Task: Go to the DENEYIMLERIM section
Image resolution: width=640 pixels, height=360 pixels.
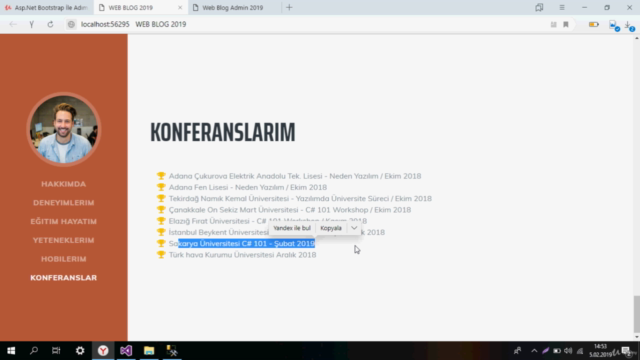Action: (x=64, y=203)
